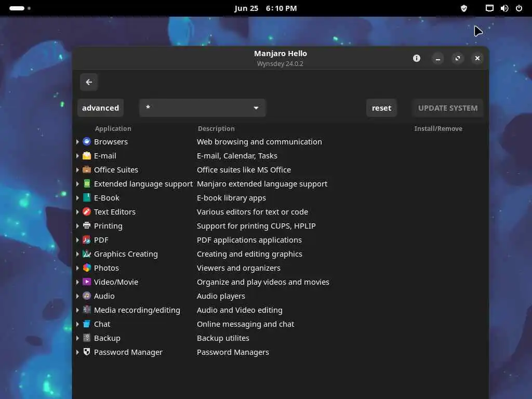Click the Password Manager shield icon
Image resolution: width=532 pixels, height=399 pixels.
(x=87, y=352)
